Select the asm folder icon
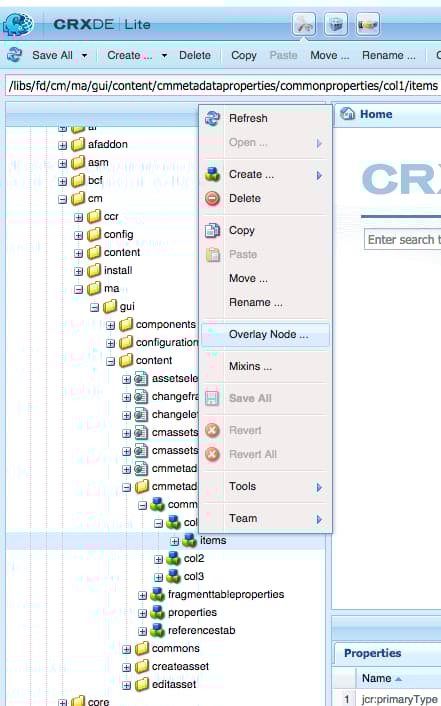Viewport: 441px width, 706px height. tap(78, 162)
